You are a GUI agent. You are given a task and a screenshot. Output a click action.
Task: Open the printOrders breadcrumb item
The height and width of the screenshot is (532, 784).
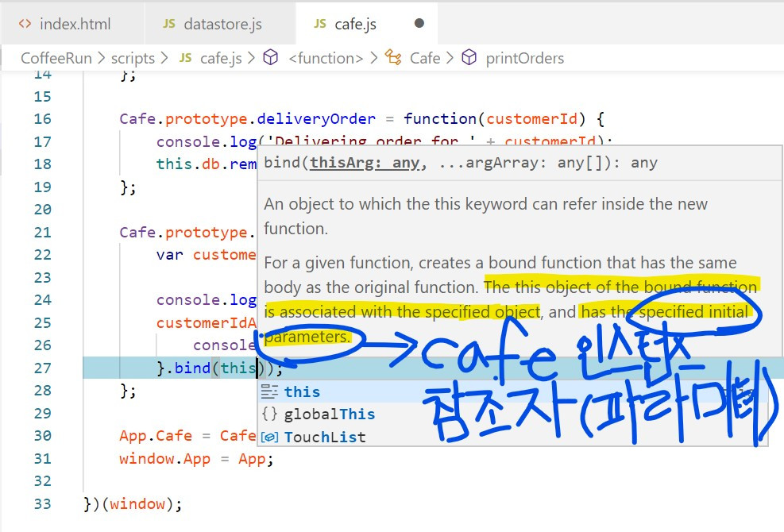pos(524,58)
